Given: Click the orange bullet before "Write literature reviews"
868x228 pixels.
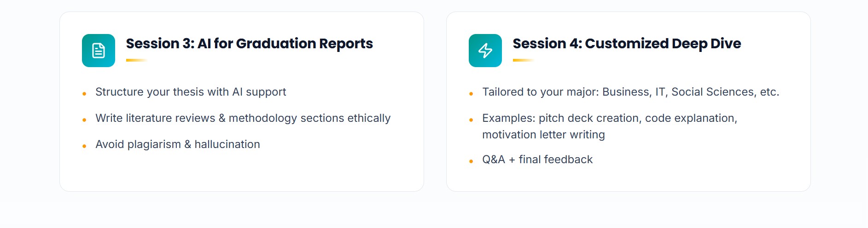Looking at the screenshot, I should (84, 120).
